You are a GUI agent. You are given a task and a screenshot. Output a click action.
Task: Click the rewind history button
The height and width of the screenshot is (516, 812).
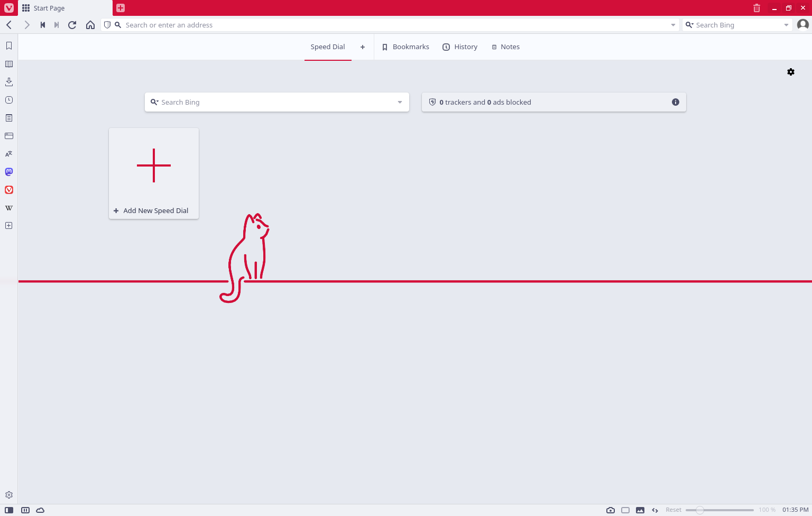pyautogui.click(x=43, y=25)
